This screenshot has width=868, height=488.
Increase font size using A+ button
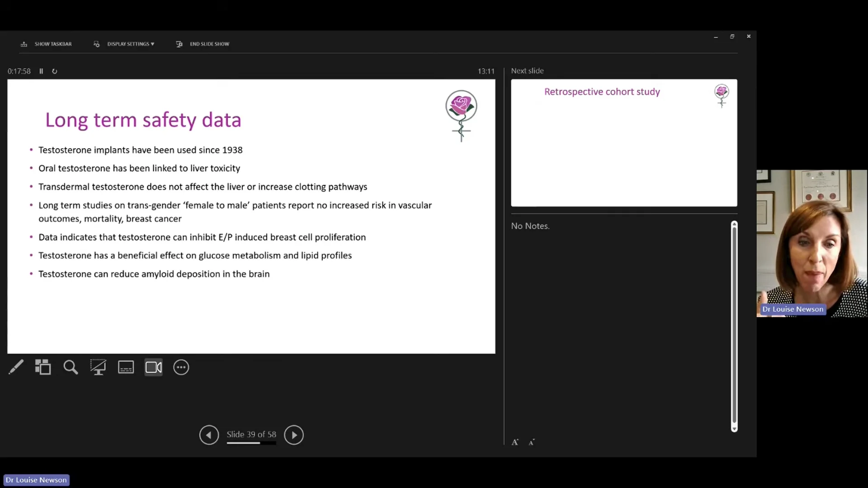click(x=515, y=441)
